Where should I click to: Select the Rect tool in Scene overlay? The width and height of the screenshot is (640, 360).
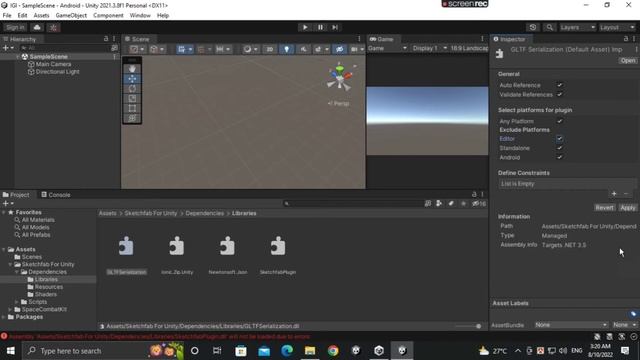point(132,108)
